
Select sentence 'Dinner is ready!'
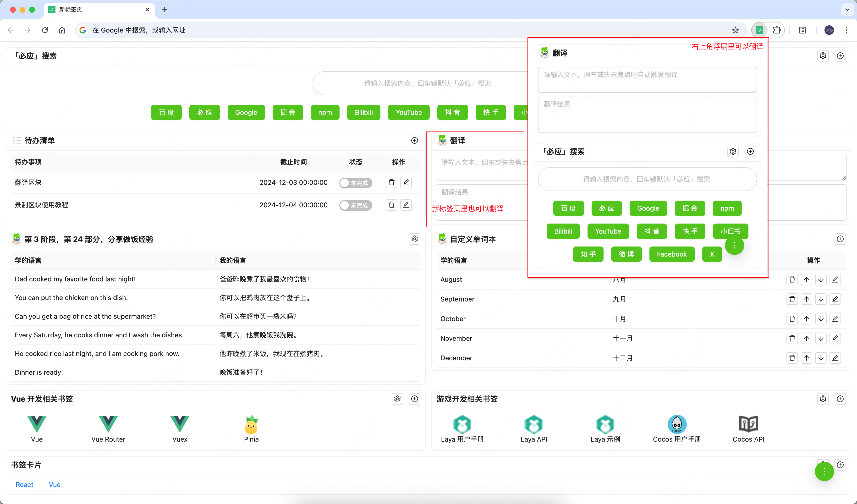pyautogui.click(x=39, y=373)
